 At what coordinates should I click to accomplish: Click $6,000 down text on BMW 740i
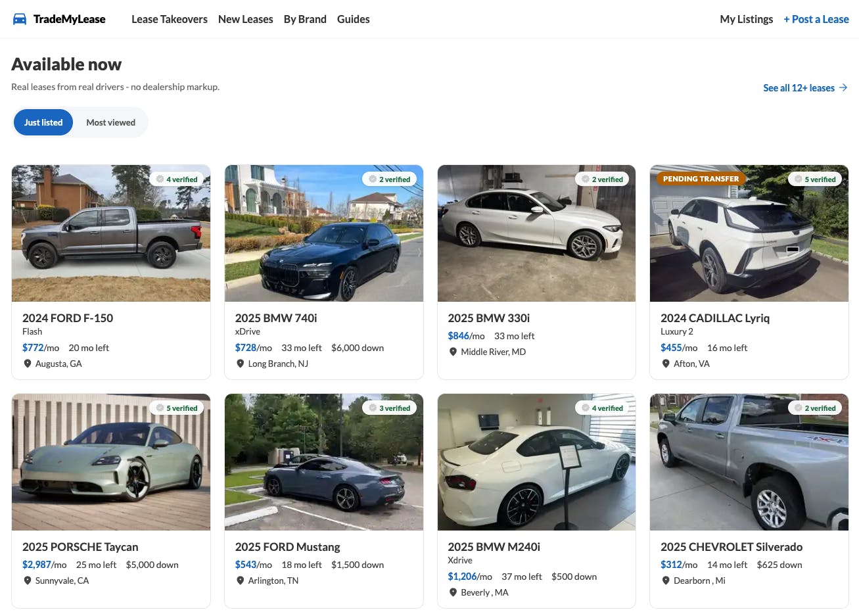click(358, 348)
